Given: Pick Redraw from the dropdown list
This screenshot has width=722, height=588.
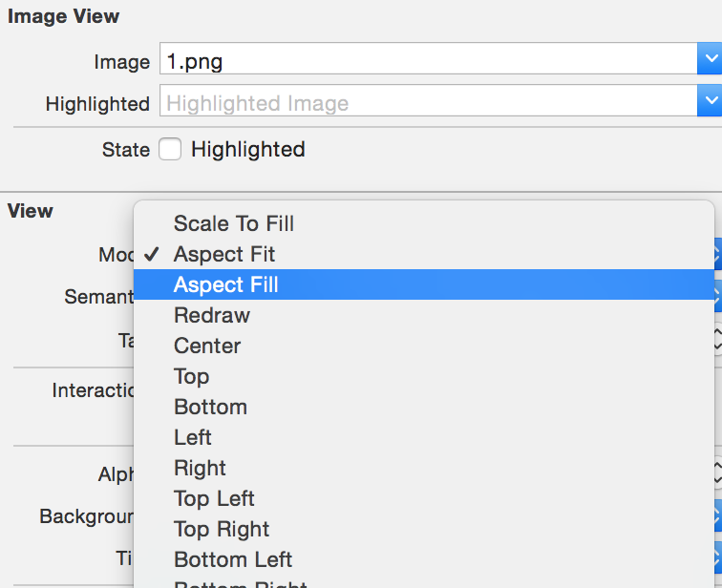Looking at the screenshot, I should (x=212, y=315).
